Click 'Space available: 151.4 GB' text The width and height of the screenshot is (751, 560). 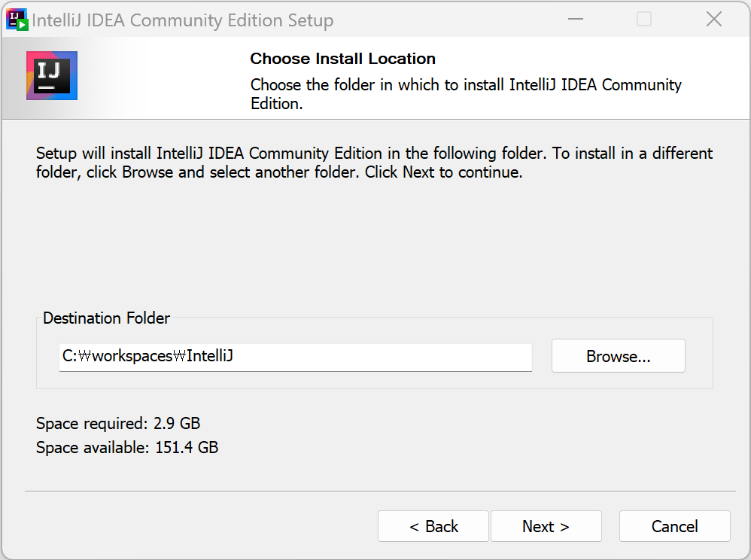pyautogui.click(x=127, y=447)
